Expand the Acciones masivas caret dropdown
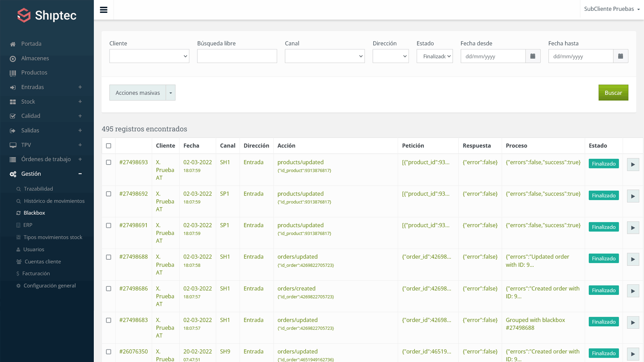Viewport: 644px width, 362px height. pyautogui.click(x=171, y=93)
